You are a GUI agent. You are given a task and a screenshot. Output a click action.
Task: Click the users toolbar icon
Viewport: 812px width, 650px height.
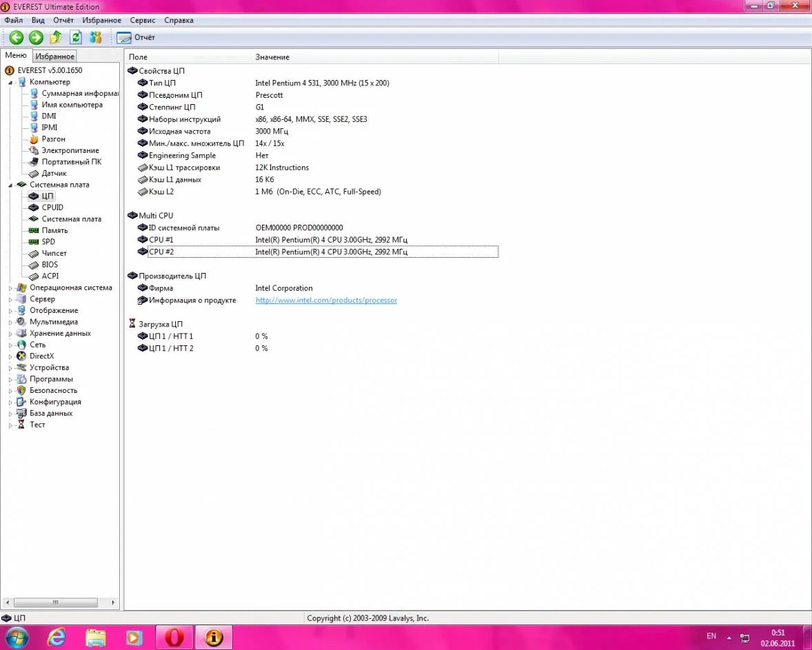pyautogui.click(x=96, y=37)
